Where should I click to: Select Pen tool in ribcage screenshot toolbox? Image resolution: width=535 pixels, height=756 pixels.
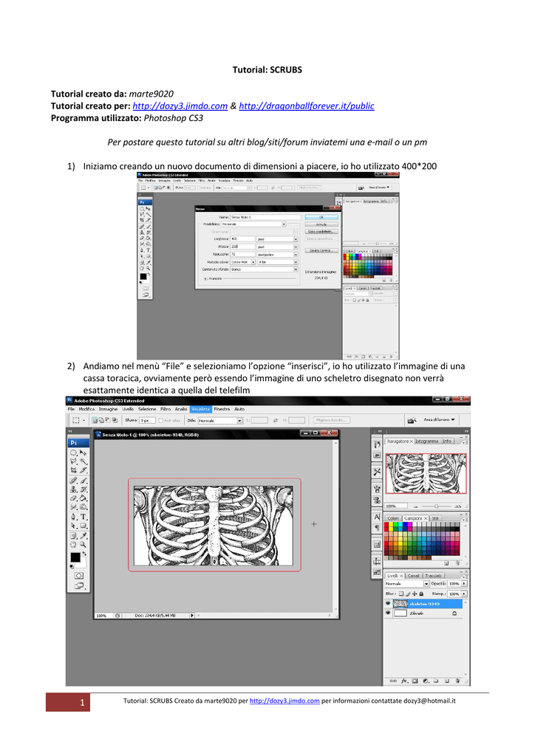pos(73,516)
